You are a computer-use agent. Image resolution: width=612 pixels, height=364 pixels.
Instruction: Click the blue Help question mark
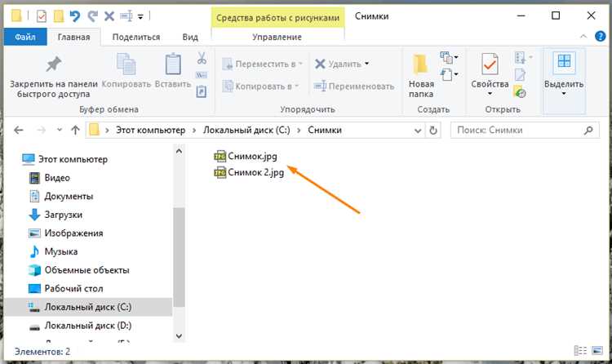click(600, 37)
